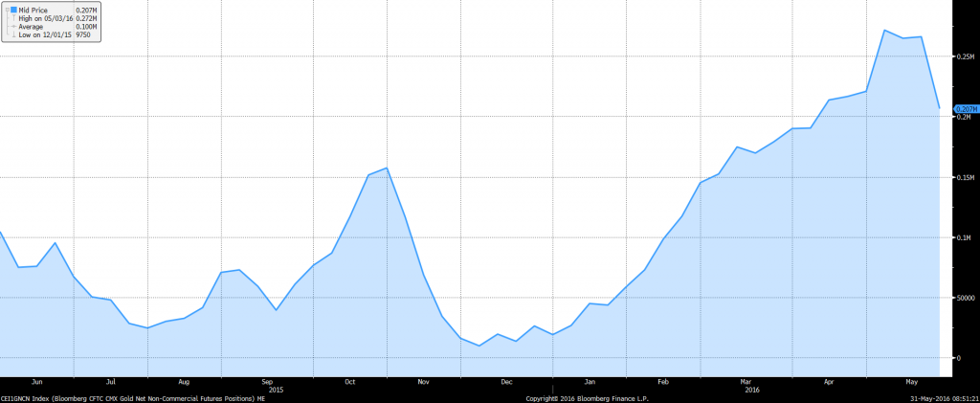The image size is (980, 403).
Task: Click the Aug x-axis label
Action: 185,381
